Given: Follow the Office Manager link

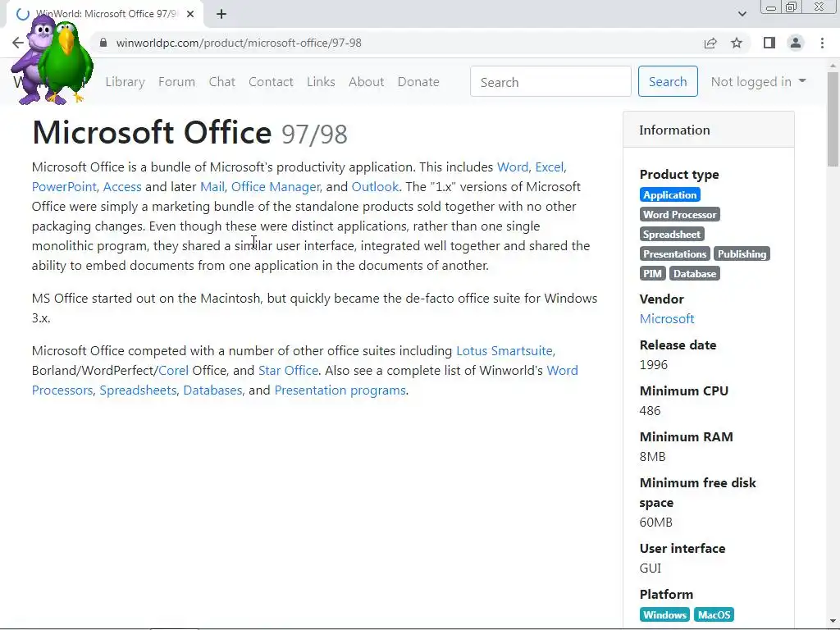Looking at the screenshot, I should click(276, 187).
